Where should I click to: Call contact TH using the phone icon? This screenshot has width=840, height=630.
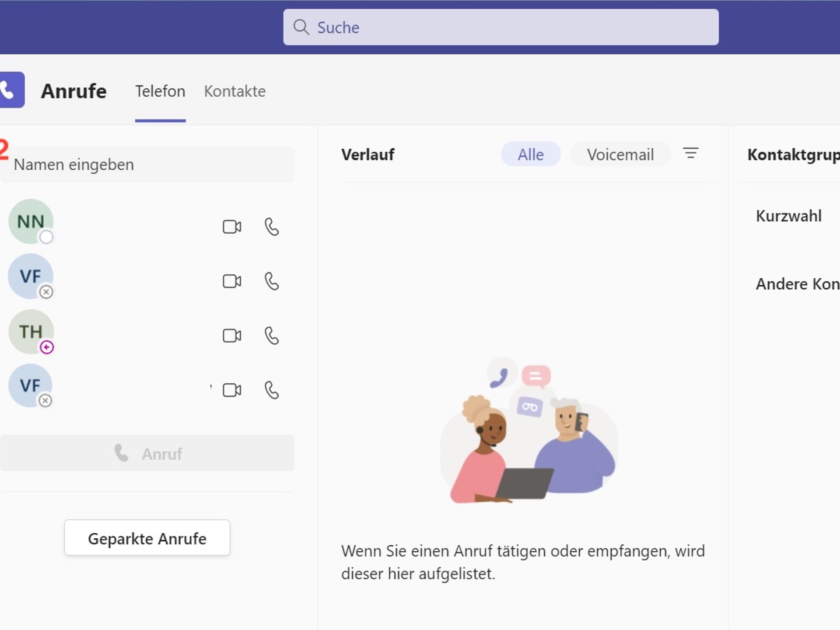pyautogui.click(x=271, y=336)
